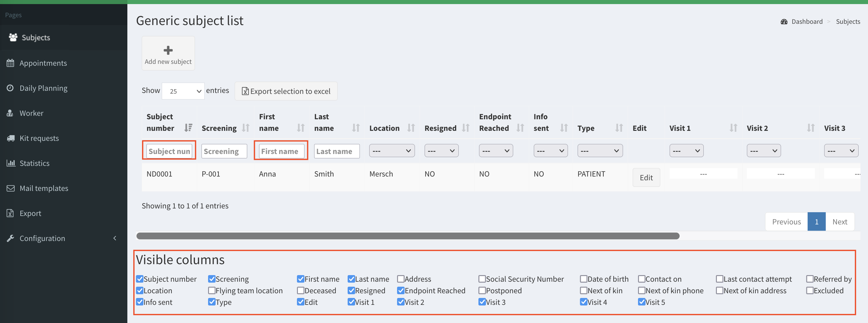Sort table by Screening column arrows
The height and width of the screenshot is (323, 868).
point(246,128)
